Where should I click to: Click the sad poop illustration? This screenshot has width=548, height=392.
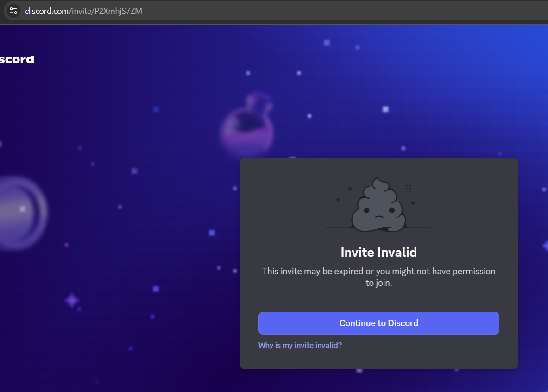click(x=378, y=205)
